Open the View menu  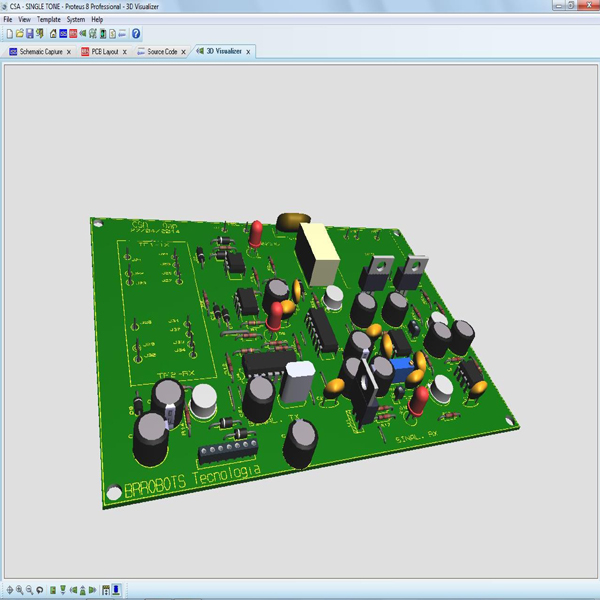point(25,19)
